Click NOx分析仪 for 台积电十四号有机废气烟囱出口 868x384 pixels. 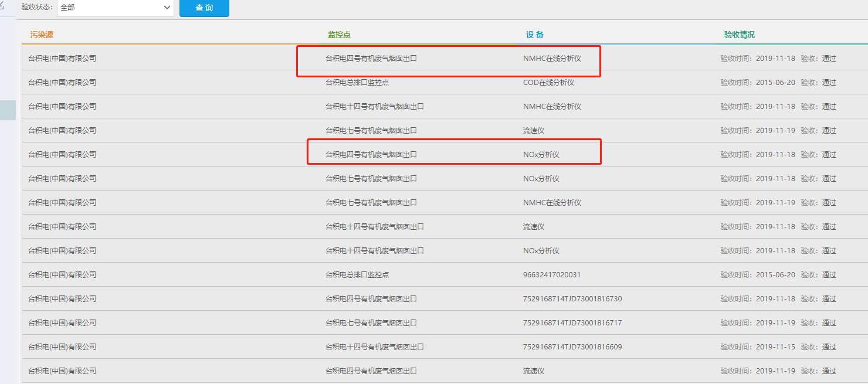[x=541, y=251]
